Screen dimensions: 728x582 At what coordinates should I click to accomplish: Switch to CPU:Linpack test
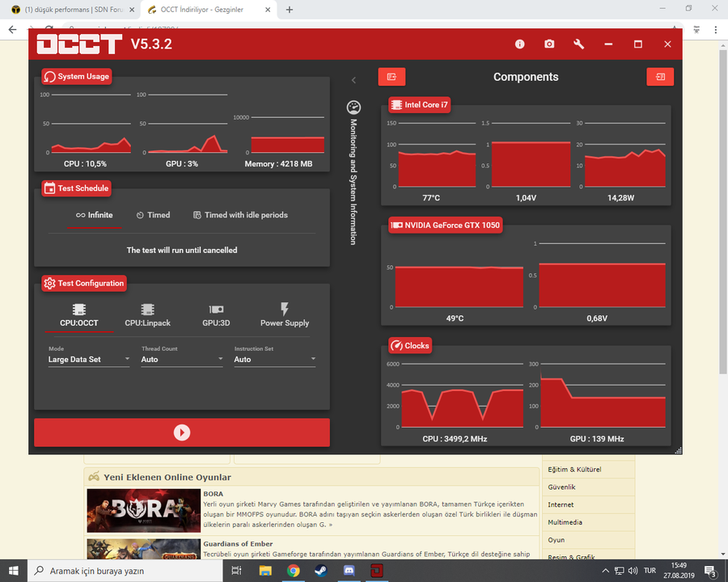tap(148, 315)
